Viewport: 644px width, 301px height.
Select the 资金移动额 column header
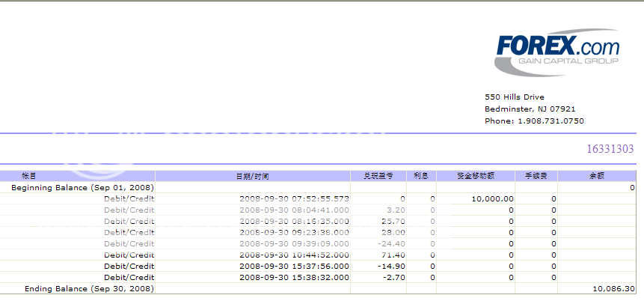click(474, 176)
